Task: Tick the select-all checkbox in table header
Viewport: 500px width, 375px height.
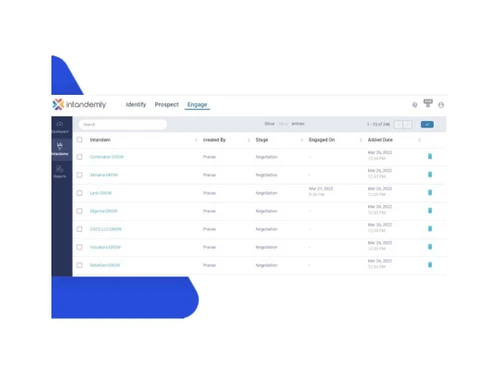Action: [x=79, y=140]
